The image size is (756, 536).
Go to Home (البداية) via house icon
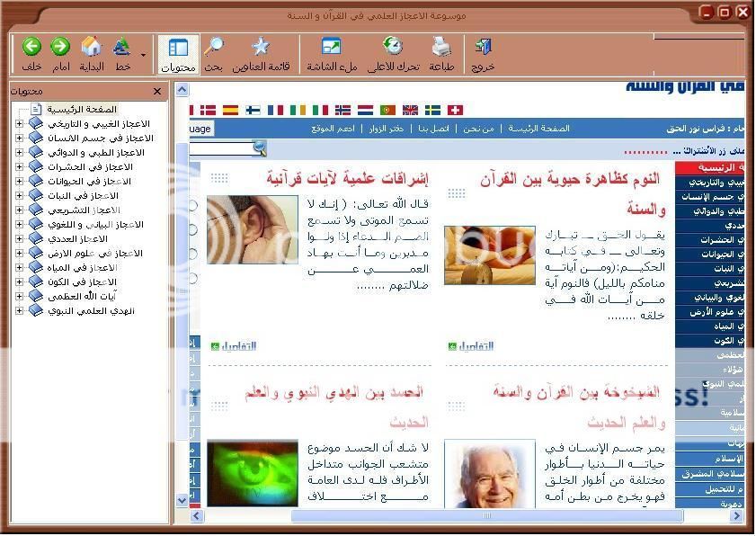pyautogui.click(x=92, y=48)
